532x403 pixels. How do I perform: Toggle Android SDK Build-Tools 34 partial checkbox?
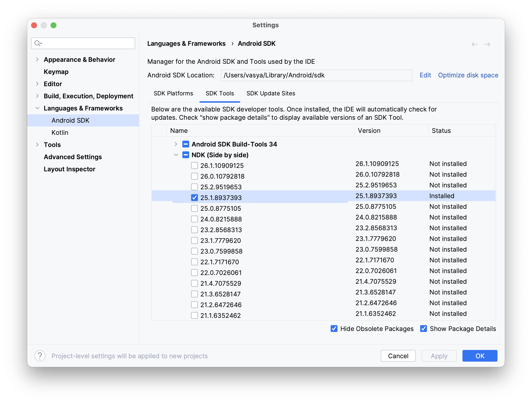coord(186,144)
